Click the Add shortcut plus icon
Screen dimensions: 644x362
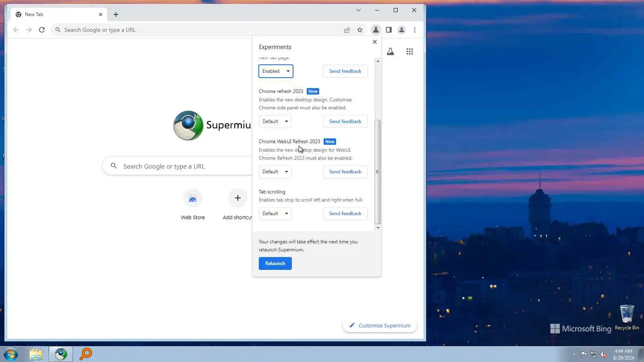(238, 198)
